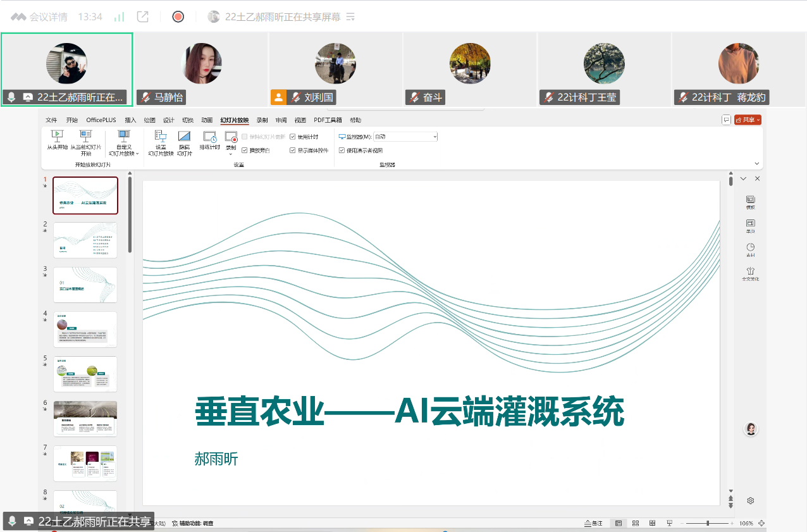Go to previous slide using double-up arrow
This screenshot has width=807, height=532.
coord(731,498)
